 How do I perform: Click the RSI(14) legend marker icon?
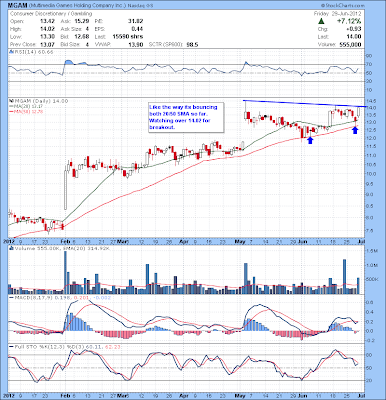11,52
